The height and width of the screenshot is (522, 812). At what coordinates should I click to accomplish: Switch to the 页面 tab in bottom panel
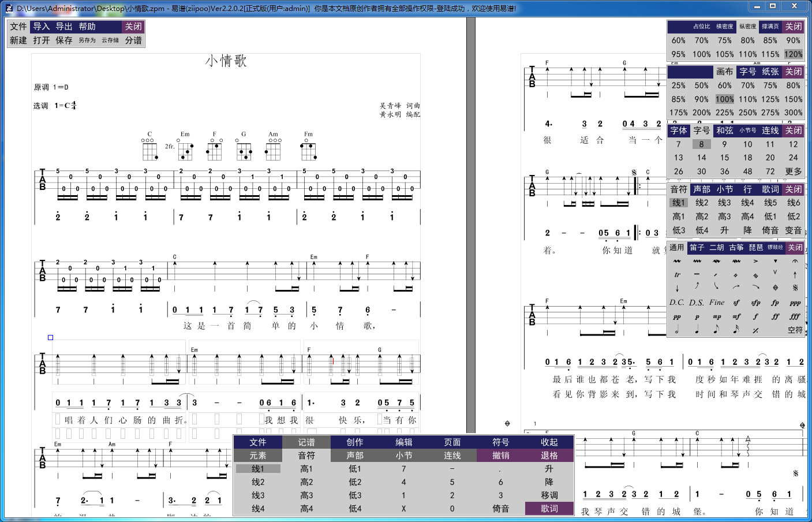[452, 442]
